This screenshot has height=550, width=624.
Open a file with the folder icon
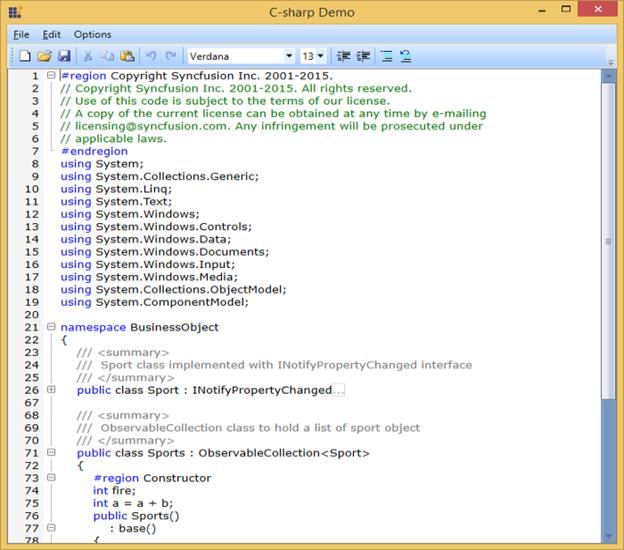coord(45,56)
